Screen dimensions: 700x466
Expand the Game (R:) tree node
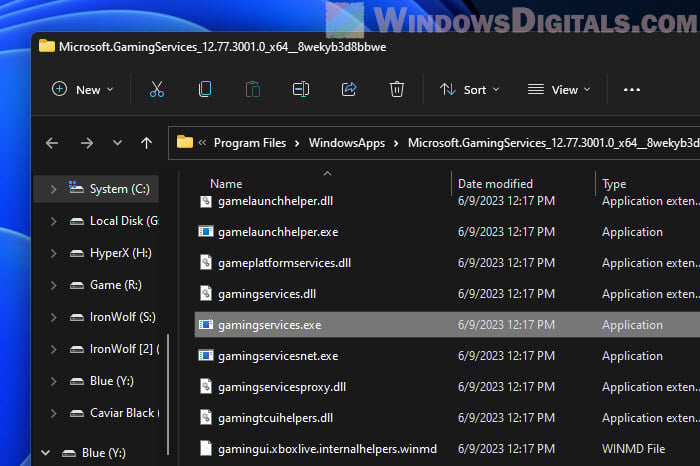coord(53,285)
